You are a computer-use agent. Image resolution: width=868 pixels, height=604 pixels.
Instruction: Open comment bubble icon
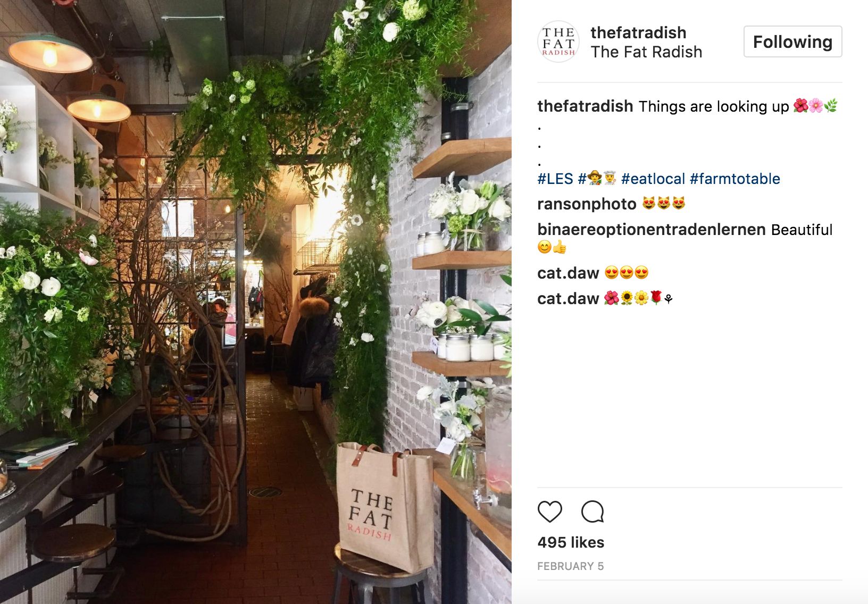pyautogui.click(x=592, y=511)
